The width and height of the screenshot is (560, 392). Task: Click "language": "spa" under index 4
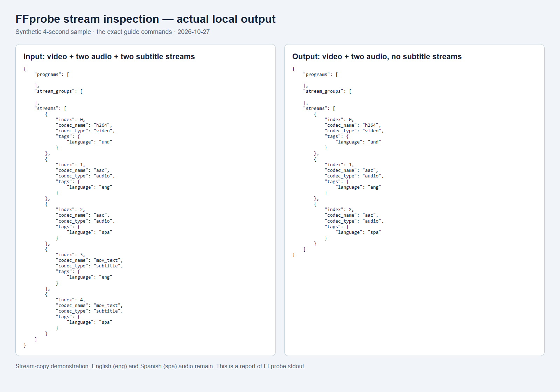tap(90, 322)
